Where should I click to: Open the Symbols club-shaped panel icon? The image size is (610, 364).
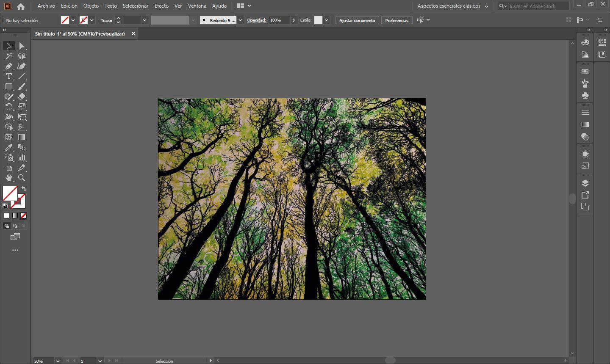tap(585, 96)
